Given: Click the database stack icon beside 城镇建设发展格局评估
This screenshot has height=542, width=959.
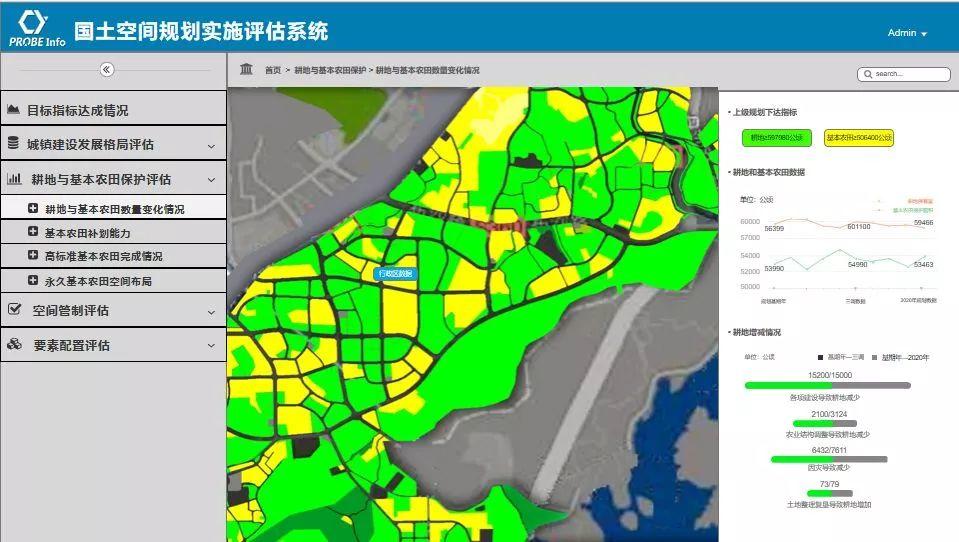Looking at the screenshot, I should (x=13, y=143).
